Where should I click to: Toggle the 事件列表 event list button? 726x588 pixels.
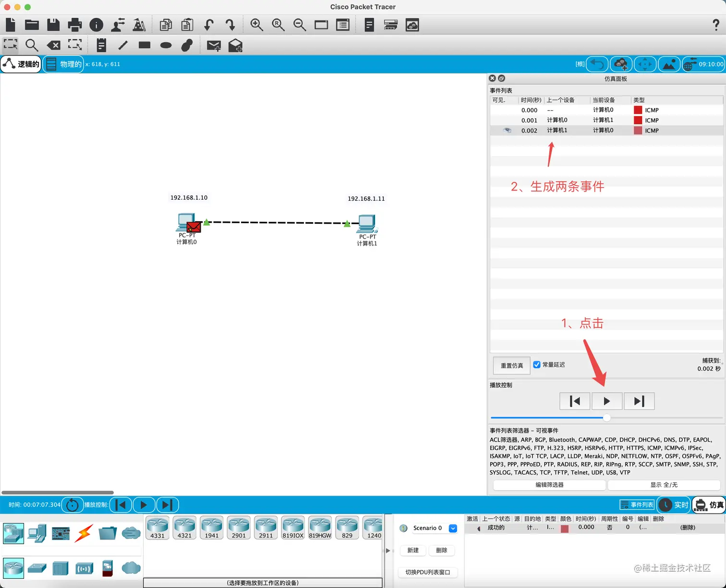(x=637, y=504)
